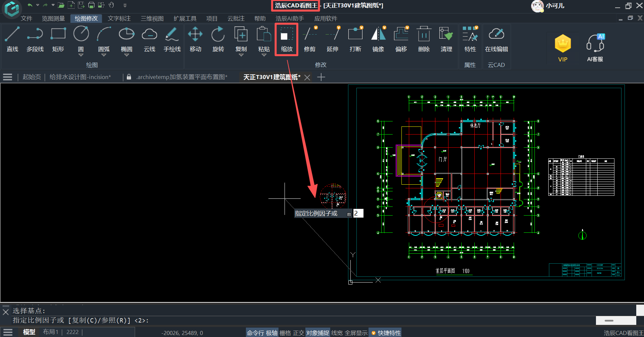Expand the quick access toolbar customize arrow

[125, 5]
